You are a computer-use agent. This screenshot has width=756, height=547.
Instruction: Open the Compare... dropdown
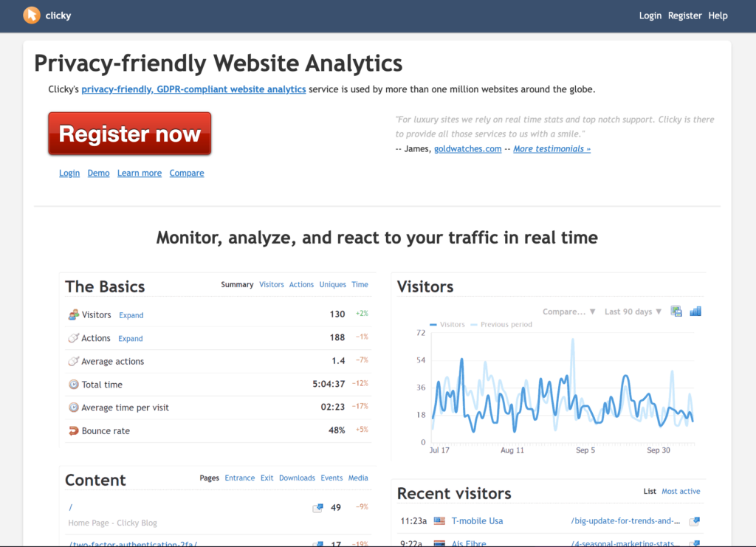point(569,312)
